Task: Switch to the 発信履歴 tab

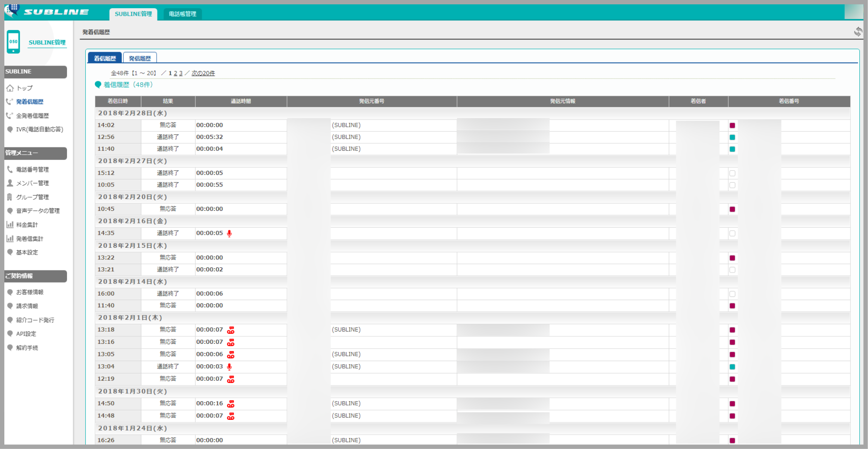Action: [x=140, y=58]
